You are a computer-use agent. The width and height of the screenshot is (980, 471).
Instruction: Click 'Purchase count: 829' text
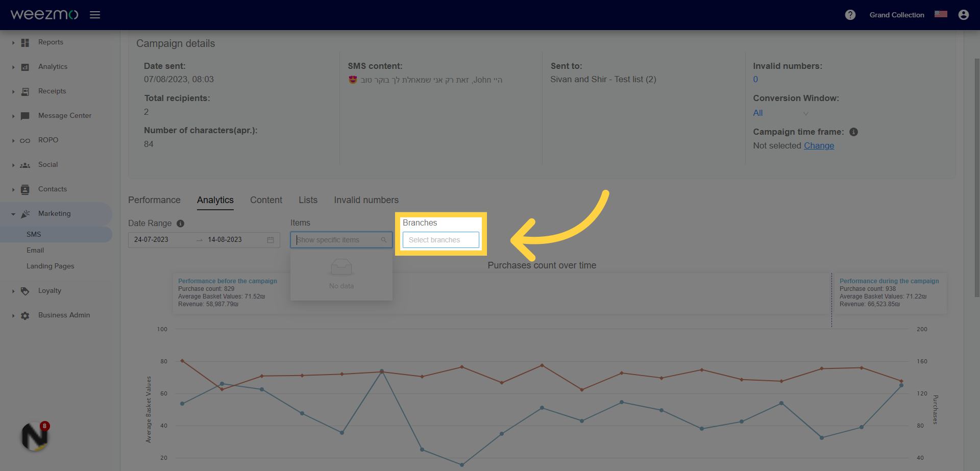point(206,289)
